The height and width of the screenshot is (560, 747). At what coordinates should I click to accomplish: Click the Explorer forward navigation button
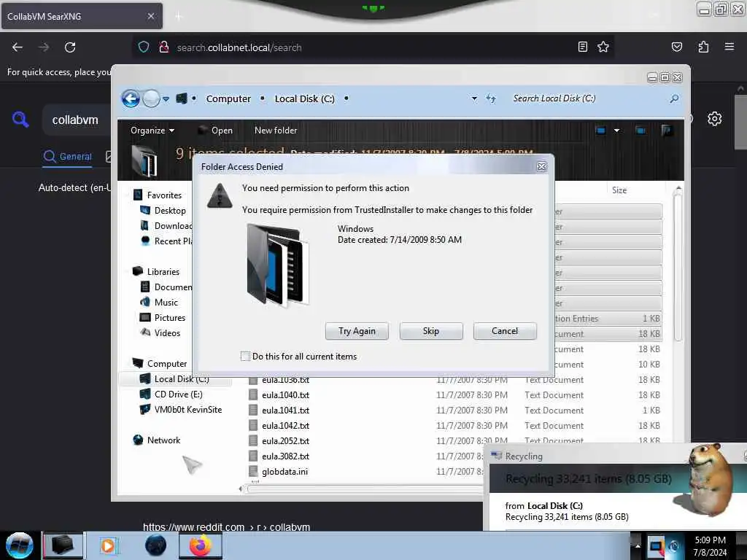tap(152, 98)
